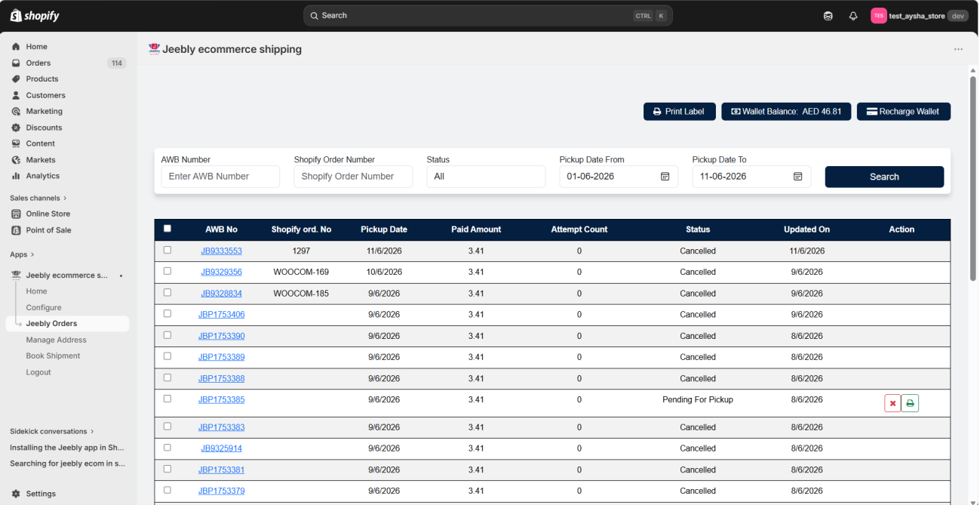The height and width of the screenshot is (505, 980).
Task: Click the AWB Number input field
Action: coord(220,177)
